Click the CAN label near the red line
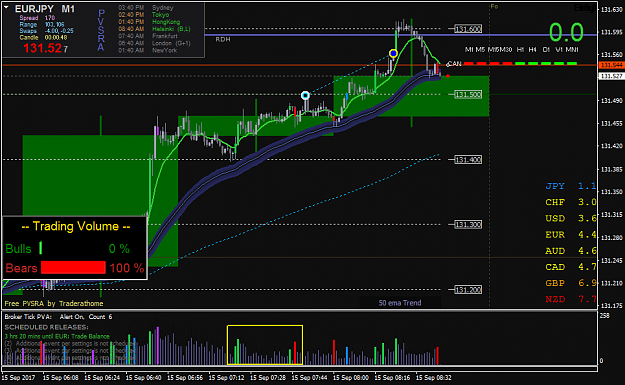The image size is (625, 385). [x=454, y=64]
